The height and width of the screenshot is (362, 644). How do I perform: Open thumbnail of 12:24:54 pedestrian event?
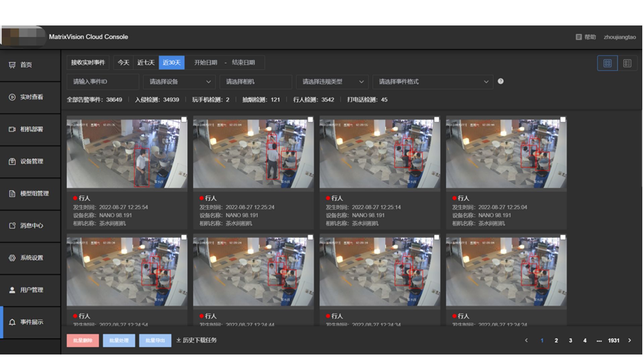pyautogui.click(x=127, y=272)
